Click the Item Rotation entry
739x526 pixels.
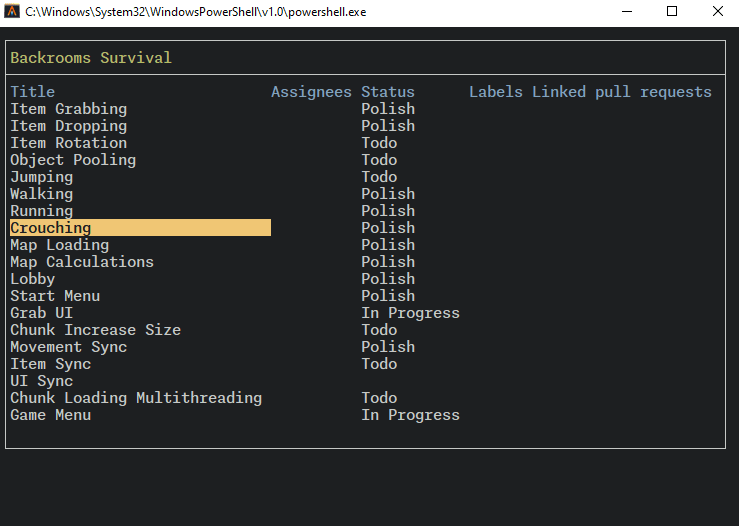tap(68, 143)
